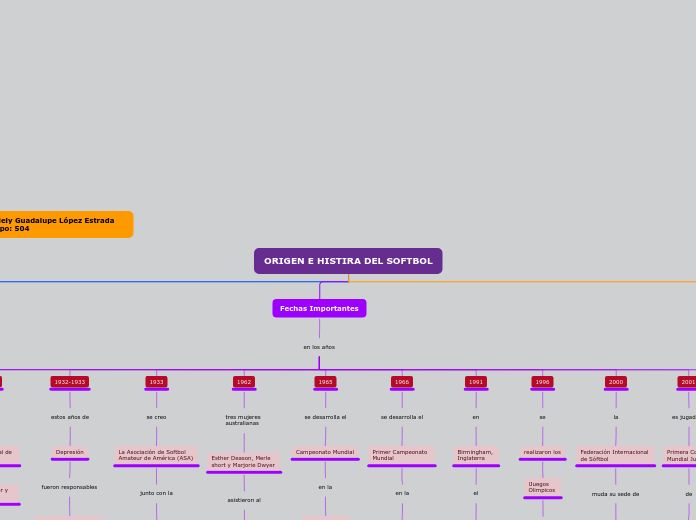Click the Campeonato Mundial node under 1965
This screenshot has height=520, width=696.
point(325,452)
